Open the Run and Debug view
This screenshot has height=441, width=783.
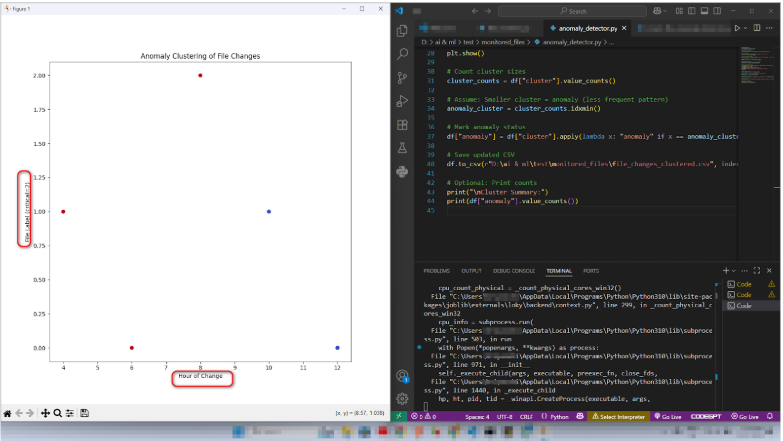(x=402, y=101)
